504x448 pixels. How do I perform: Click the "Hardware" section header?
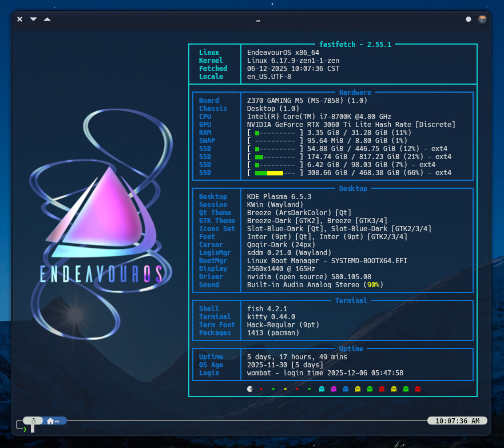point(355,93)
